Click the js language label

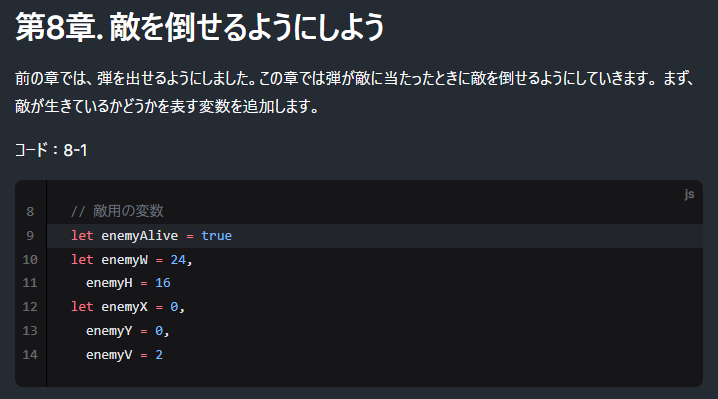689,194
